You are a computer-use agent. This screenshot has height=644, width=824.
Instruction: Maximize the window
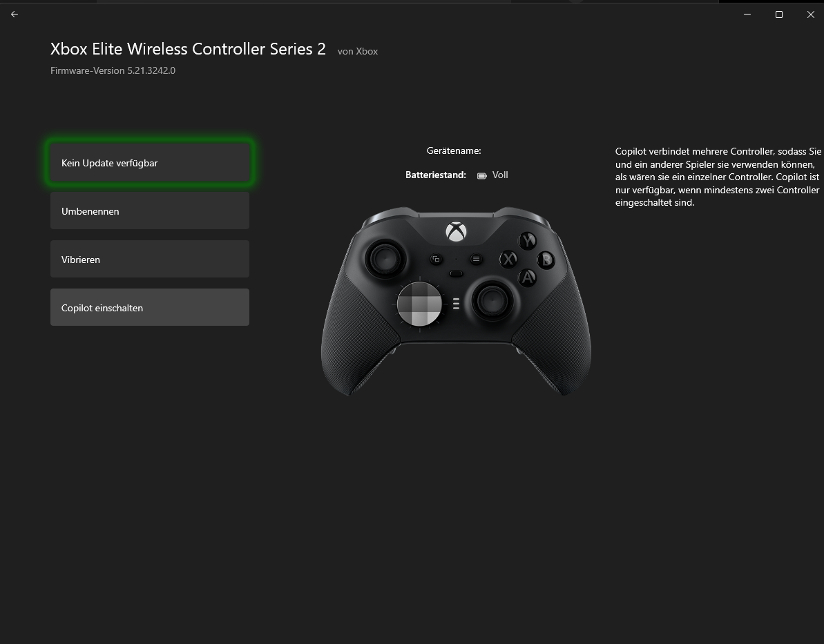[x=779, y=14]
